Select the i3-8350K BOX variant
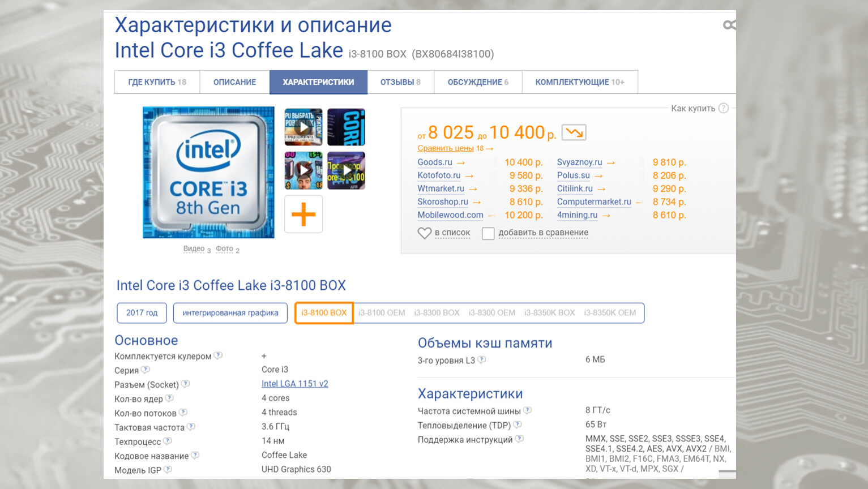The width and height of the screenshot is (868, 489). [549, 313]
